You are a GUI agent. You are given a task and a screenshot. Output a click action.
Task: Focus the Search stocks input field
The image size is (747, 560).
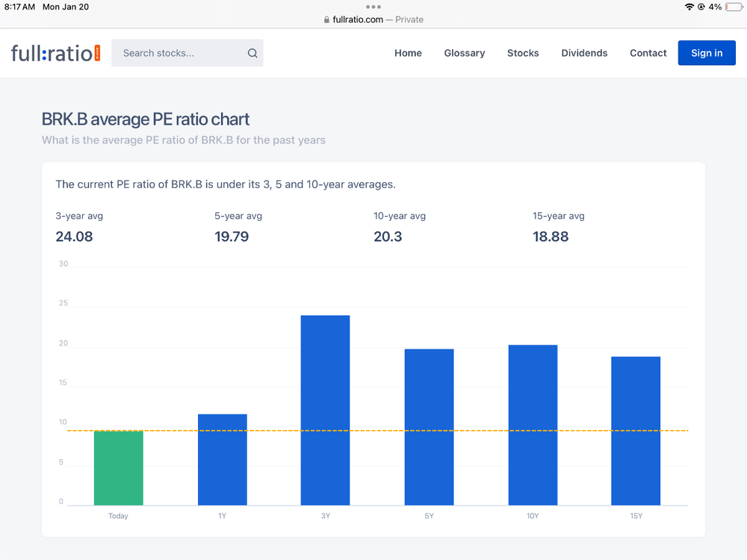(187, 53)
